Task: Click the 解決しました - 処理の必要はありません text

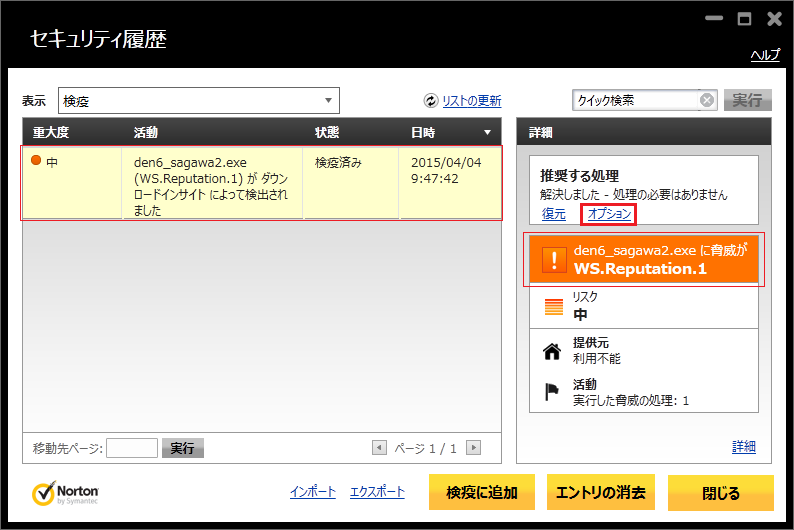Action: tap(633, 195)
